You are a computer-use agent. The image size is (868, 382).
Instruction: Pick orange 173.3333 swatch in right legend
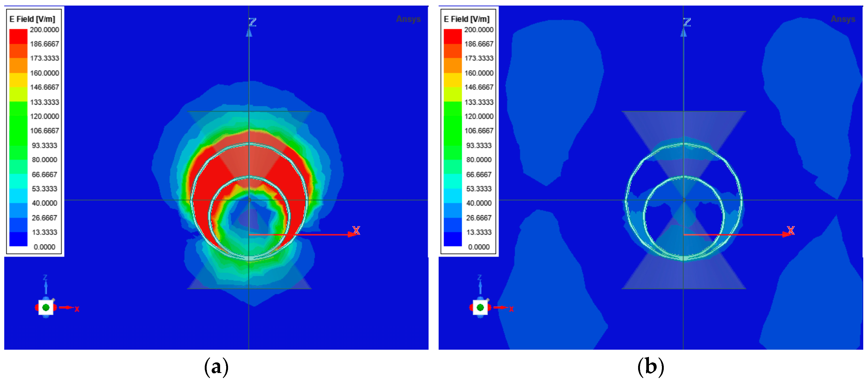(453, 65)
